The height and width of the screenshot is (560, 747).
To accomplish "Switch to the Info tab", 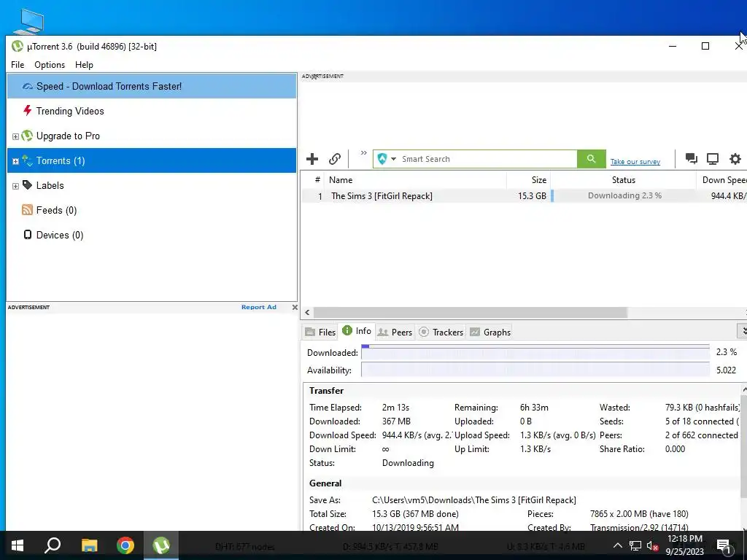I will click(x=357, y=331).
